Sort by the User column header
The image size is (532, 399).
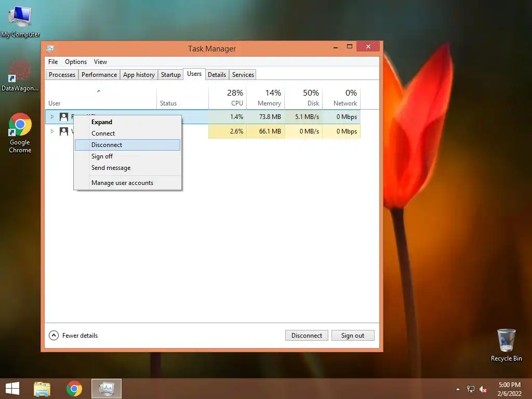tap(101, 98)
